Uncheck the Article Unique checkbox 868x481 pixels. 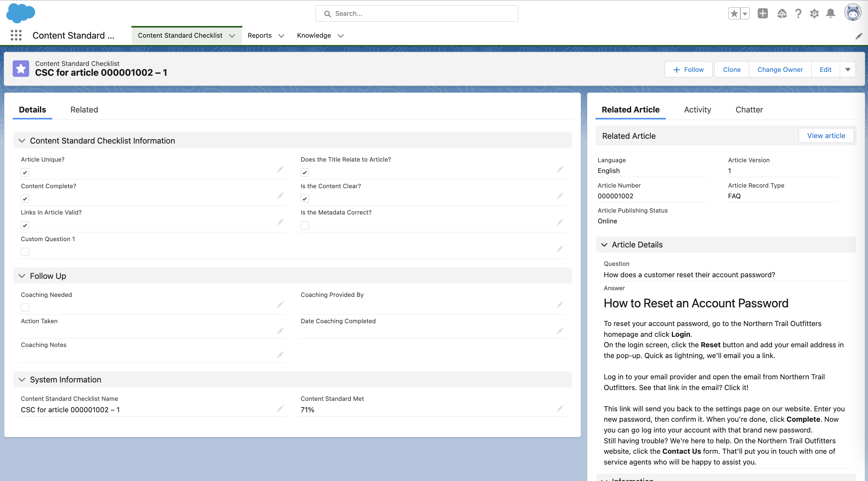coord(25,172)
